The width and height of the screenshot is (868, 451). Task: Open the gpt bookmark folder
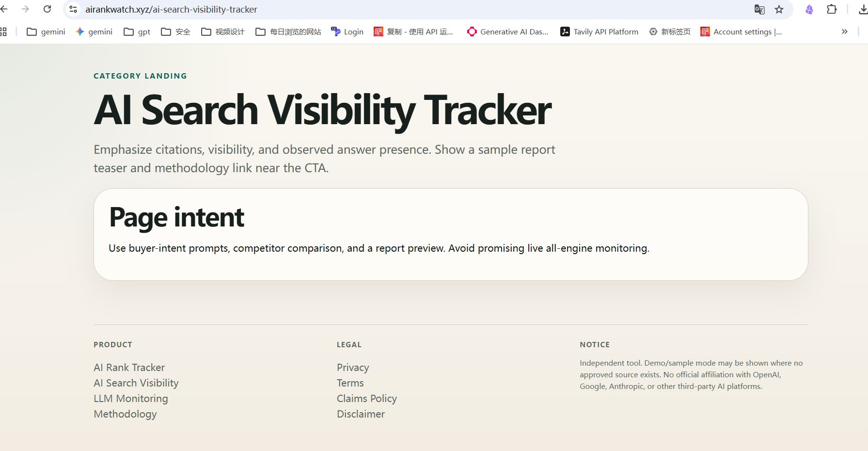point(137,32)
